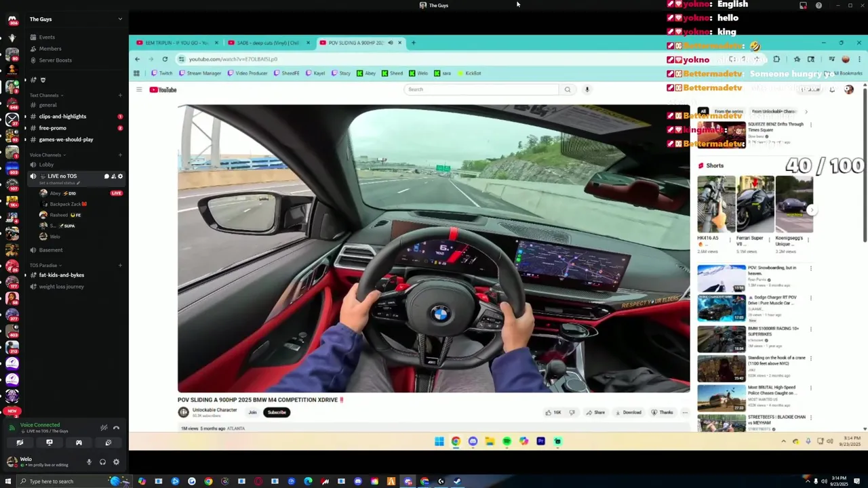
Task: Submit search with the magnifier button
Action: [x=568, y=89]
